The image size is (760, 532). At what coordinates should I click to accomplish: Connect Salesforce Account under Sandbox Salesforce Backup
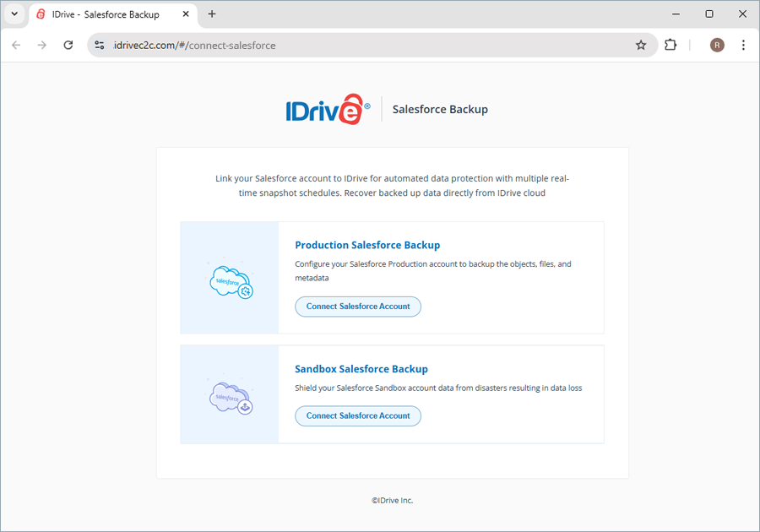coord(357,415)
